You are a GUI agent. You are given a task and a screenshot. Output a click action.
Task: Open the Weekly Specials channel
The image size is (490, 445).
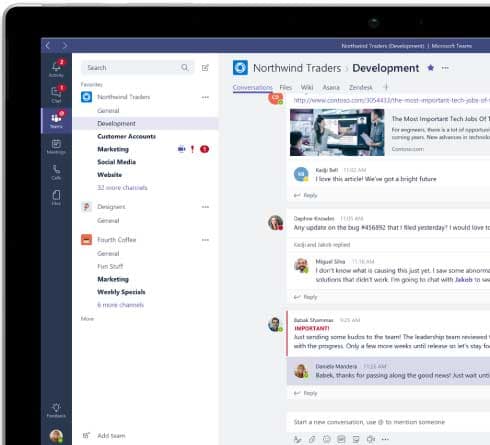[121, 292]
